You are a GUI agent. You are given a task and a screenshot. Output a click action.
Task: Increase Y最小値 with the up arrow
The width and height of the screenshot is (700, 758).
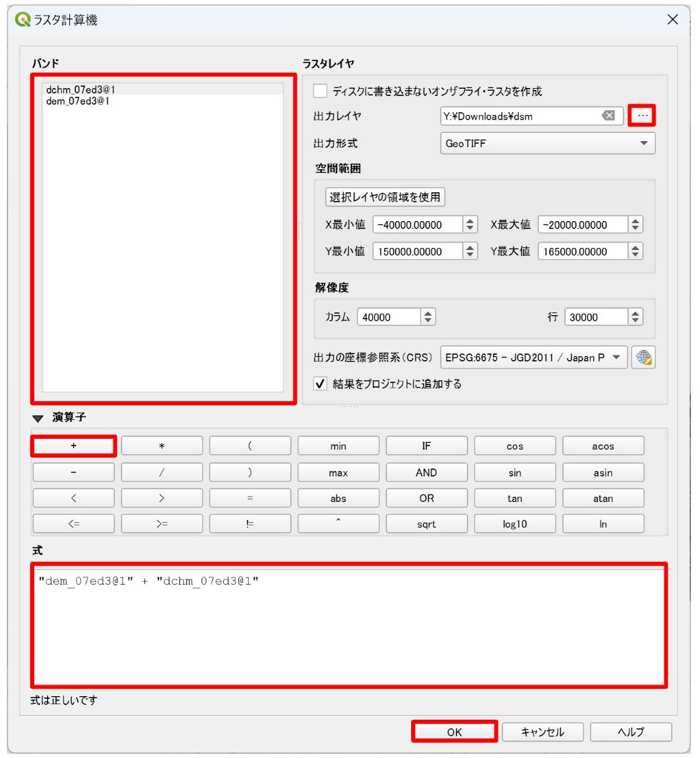[470, 247]
